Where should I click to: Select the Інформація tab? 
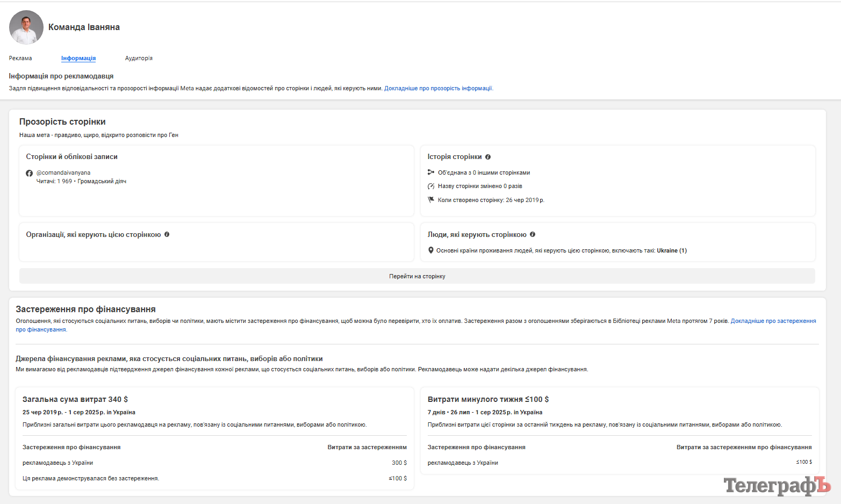(x=78, y=58)
